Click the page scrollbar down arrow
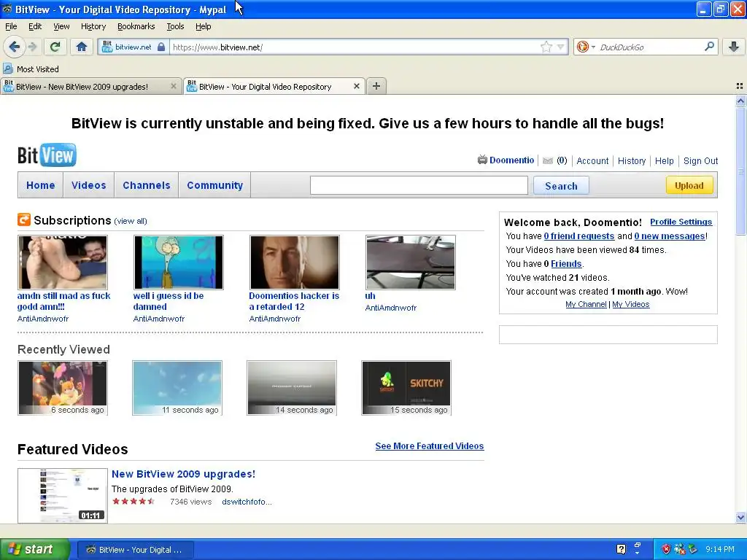The width and height of the screenshot is (747, 560). 740,517
